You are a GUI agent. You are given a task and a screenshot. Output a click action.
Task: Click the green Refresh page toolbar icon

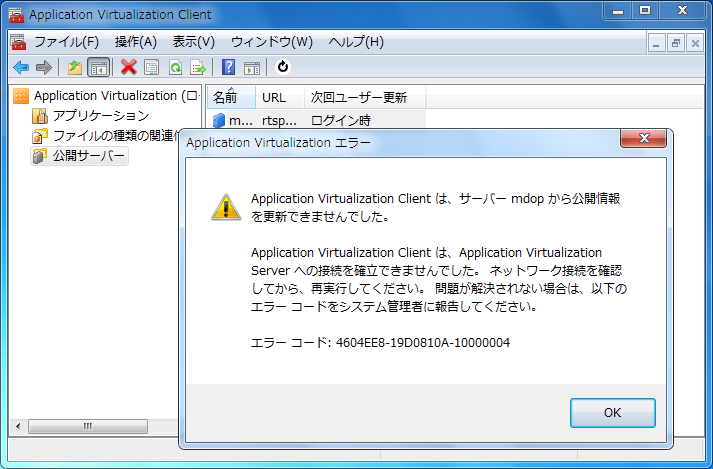point(175,68)
